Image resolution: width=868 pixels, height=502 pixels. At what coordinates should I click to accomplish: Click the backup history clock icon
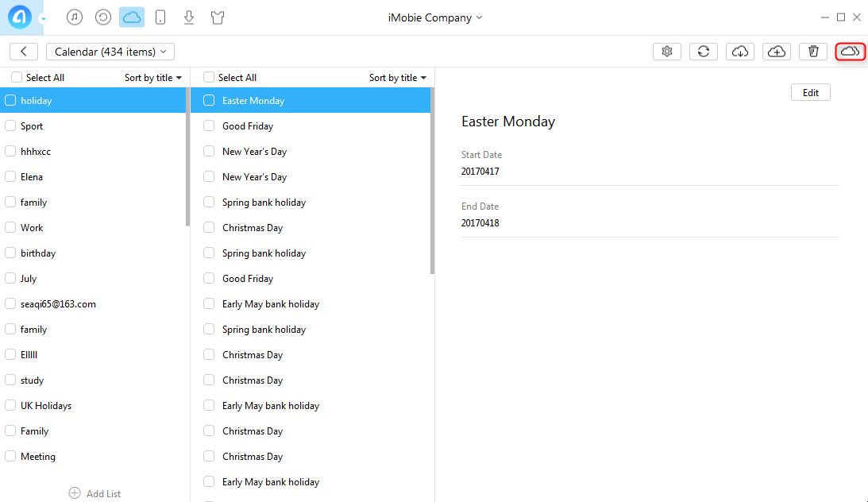[103, 17]
